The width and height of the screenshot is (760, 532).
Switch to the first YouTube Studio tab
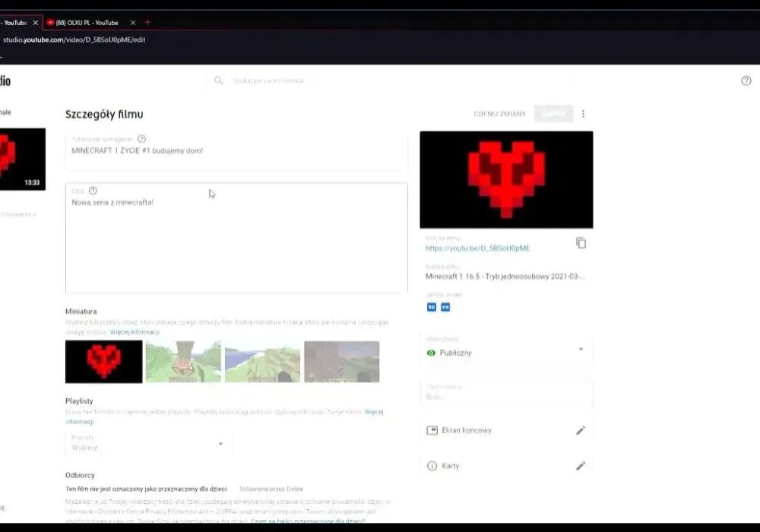(x=20, y=23)
